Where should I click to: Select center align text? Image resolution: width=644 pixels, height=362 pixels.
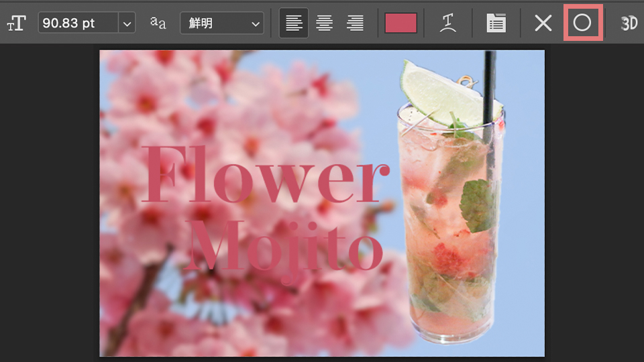(x=325, y=23)
